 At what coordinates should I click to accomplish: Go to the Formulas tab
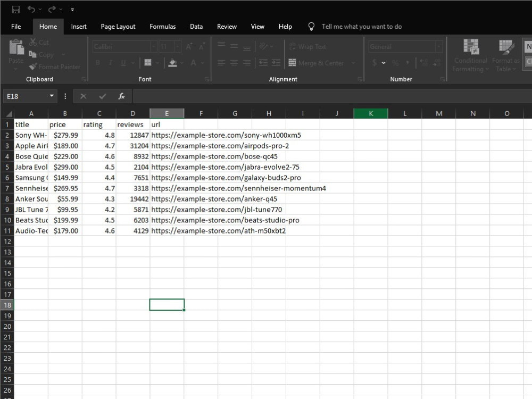(162, 27)
